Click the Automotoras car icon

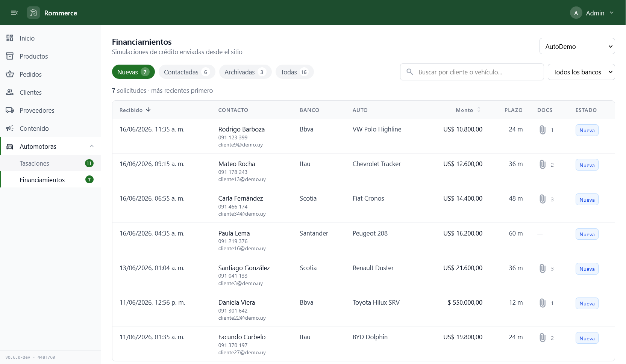(x=10, y=147)
